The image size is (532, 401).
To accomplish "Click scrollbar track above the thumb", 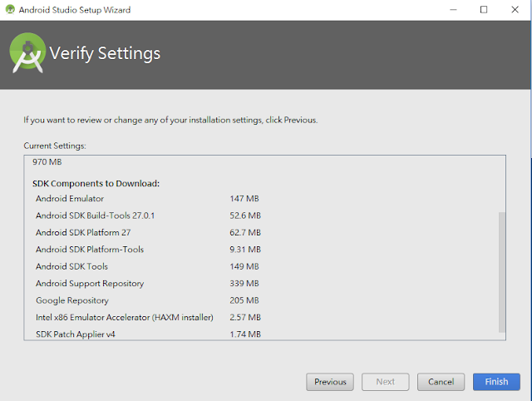I will [x=502, y=184].
